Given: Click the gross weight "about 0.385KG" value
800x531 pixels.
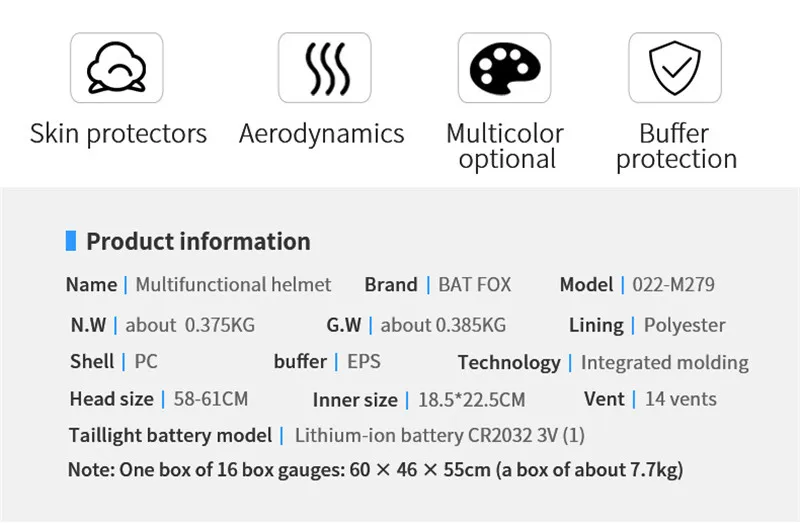Looking at the screenshot, I should coord(443,325).
